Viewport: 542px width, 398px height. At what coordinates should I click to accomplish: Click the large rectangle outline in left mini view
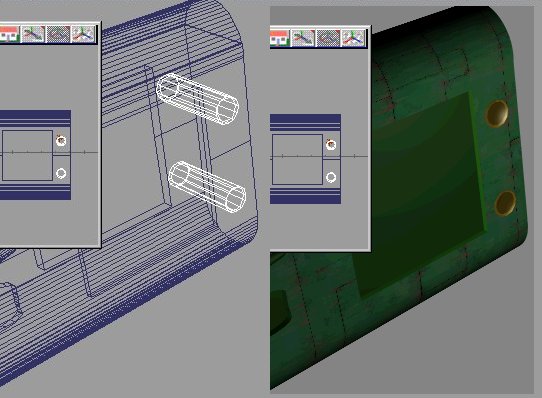[x=27, y=155]
